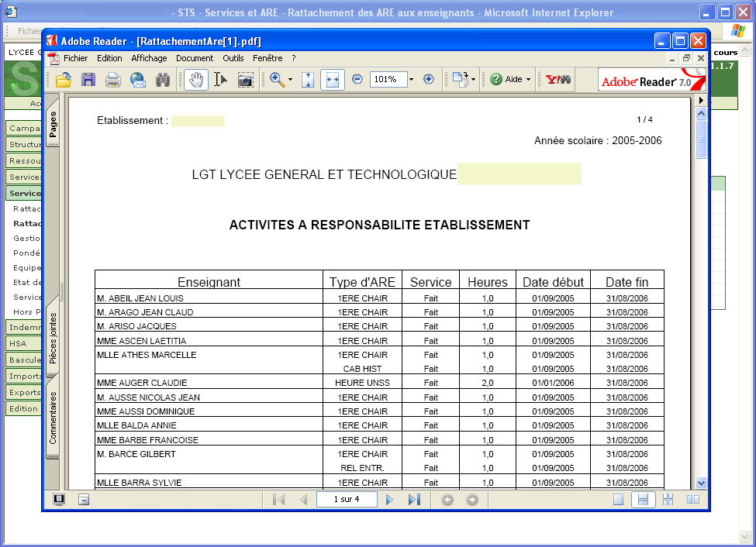The image size is (756, 547).
Task: Open the Pages side panel tab
Action: [x=53, y=123]
